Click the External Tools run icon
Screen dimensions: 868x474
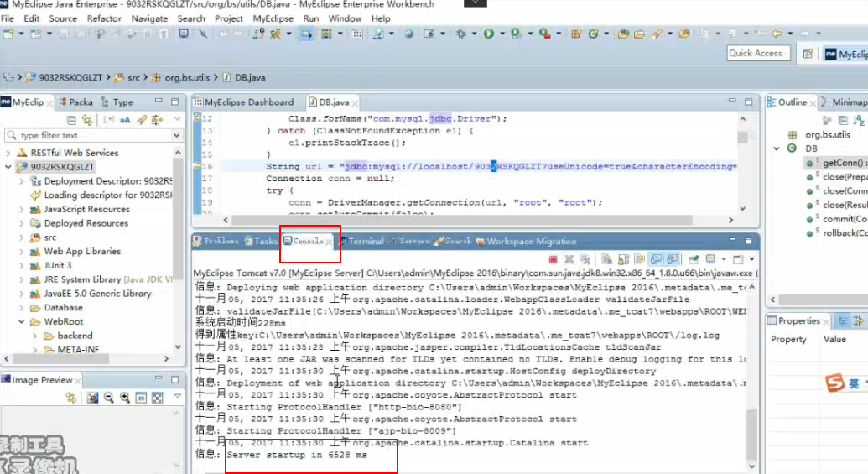tap(545, 34)
